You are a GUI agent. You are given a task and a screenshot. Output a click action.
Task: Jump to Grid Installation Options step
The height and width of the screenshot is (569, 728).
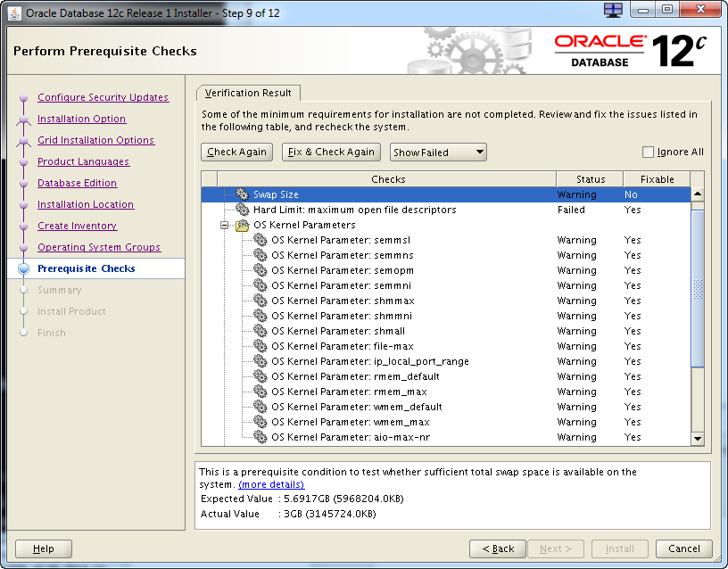click(x=95, y=140)
